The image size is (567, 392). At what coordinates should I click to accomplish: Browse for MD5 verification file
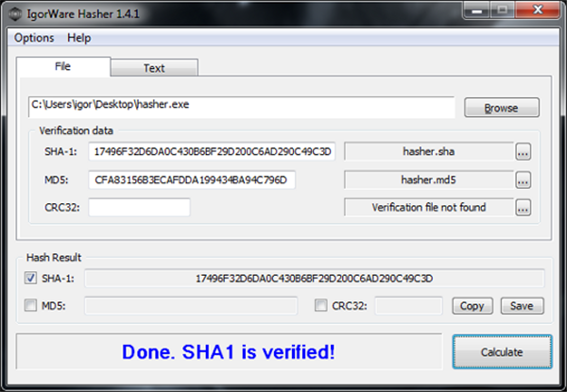(524, 179)
